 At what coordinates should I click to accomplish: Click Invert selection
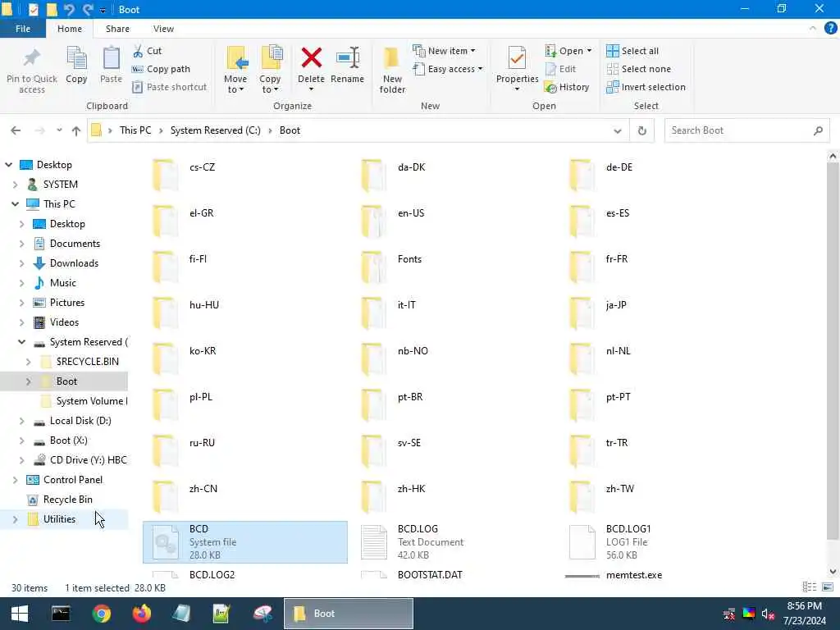pyautogui.click(x=646, y=87)
